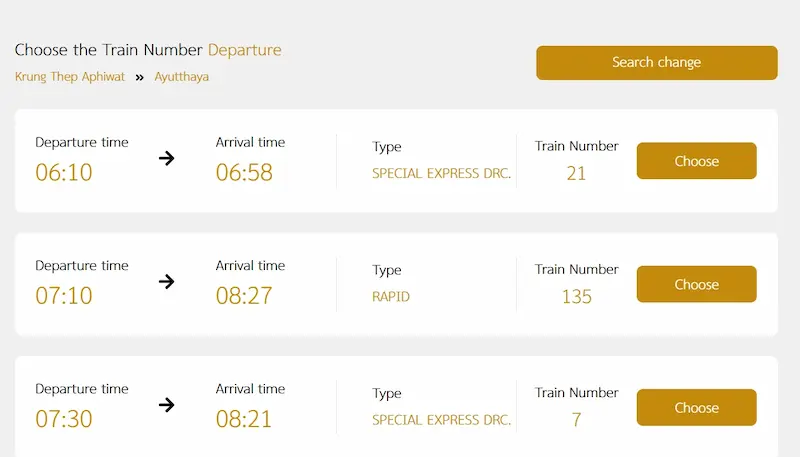
Task: Click the 06:10 departure time
Action: tap(64, 173)
